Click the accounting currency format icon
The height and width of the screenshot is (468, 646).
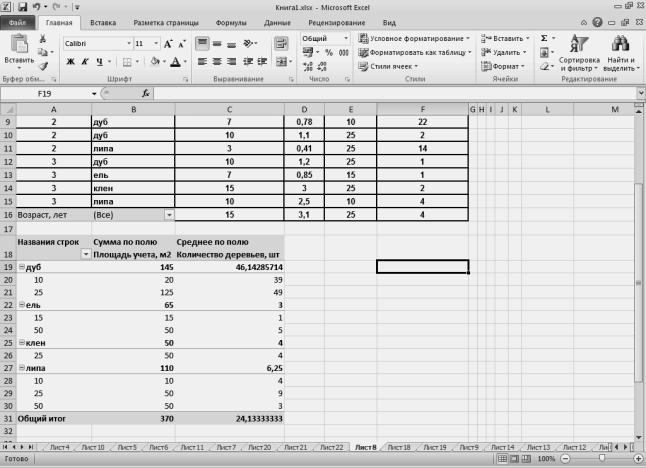click(x=308, y=52)
